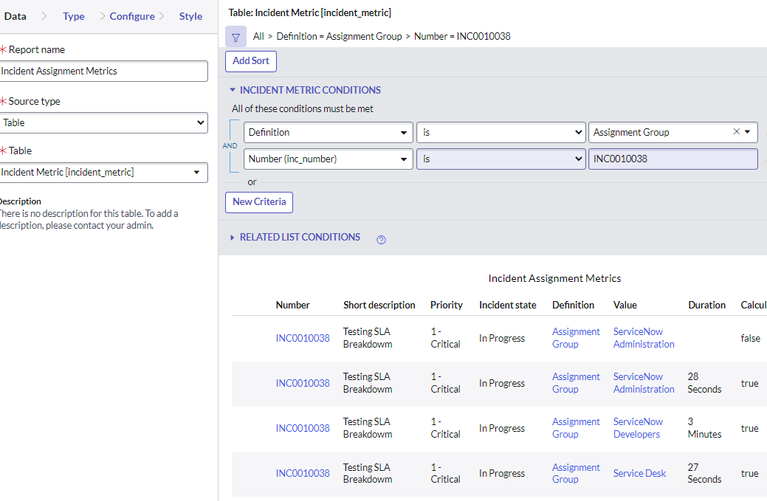Click the 28 Seconds duration cell
Viewport: 767px width, 501px height.
tap(704, 383)
